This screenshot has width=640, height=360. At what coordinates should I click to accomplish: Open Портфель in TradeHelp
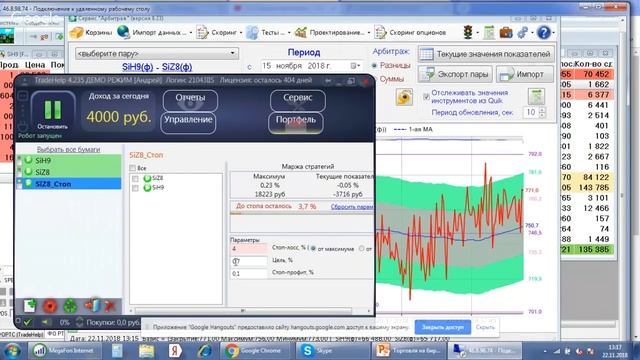(x=296, y=122)
